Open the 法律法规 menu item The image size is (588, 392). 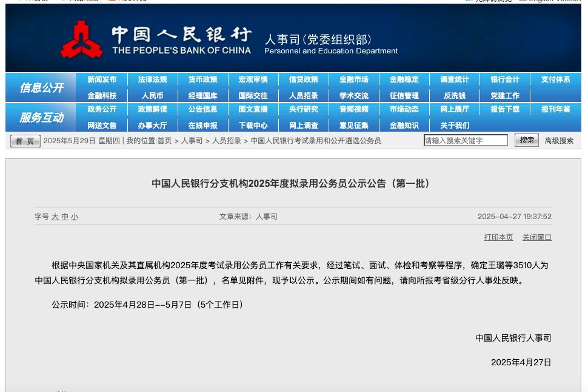(152, 79)
